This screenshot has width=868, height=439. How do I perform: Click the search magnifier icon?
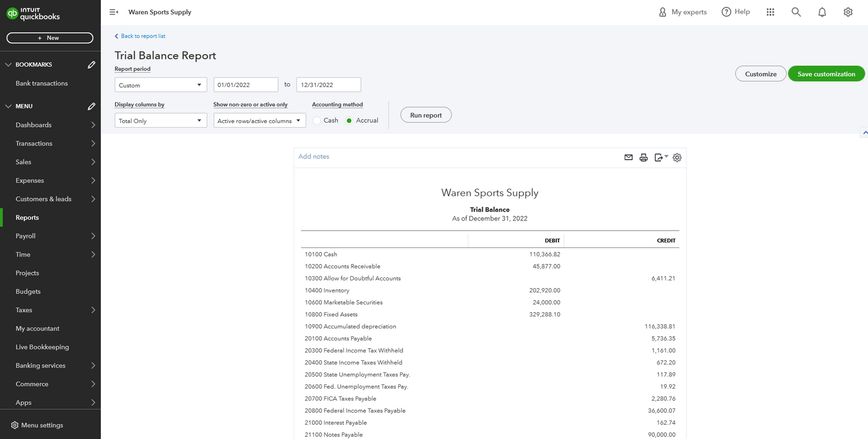pos(797,12)
